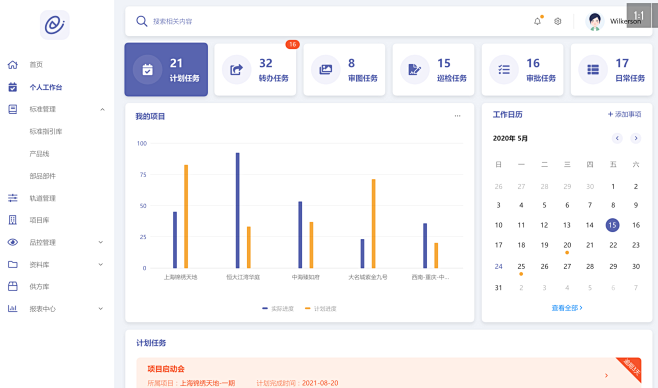Click the 资料库 folder icon

pyautogui.click(x=13, y=264)
